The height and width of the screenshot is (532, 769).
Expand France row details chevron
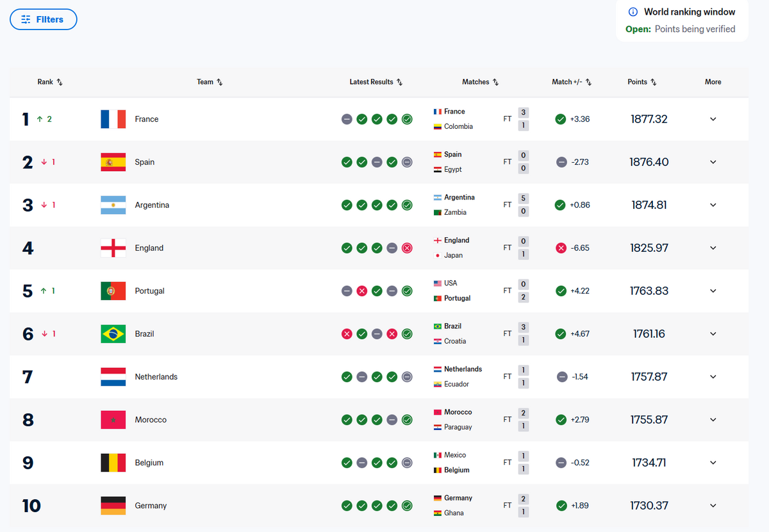coord(713,119)
